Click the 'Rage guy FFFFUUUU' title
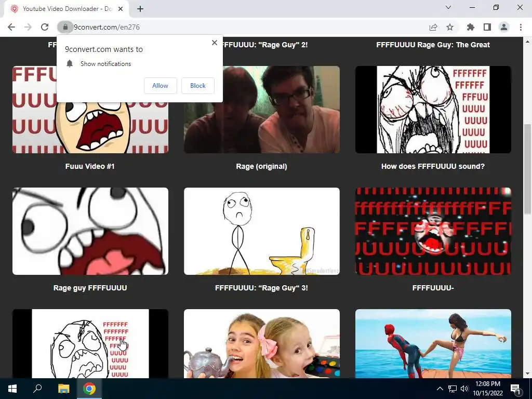 [x=90, y=288]
